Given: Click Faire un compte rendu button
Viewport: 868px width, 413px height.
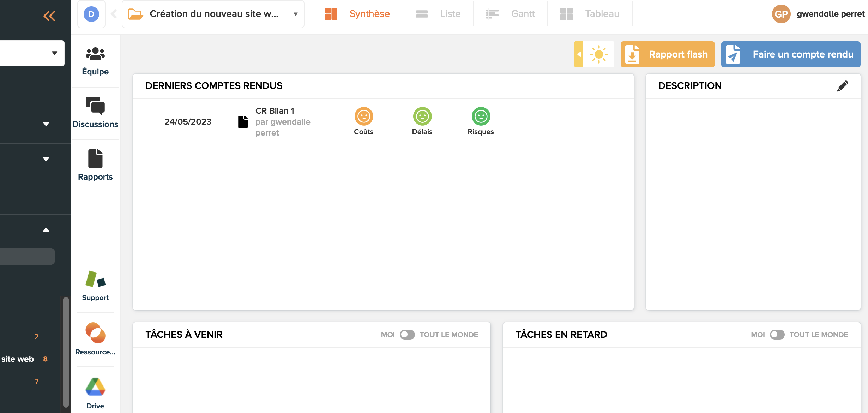Looking at the screenshot, I should [x=790, y=54].
